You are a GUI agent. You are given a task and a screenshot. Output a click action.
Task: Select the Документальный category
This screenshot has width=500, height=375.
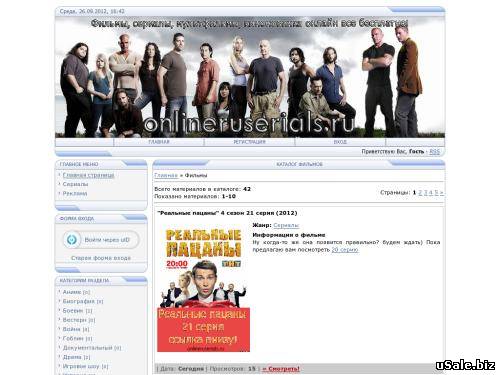pyautogui.click(x=88, y=348)
